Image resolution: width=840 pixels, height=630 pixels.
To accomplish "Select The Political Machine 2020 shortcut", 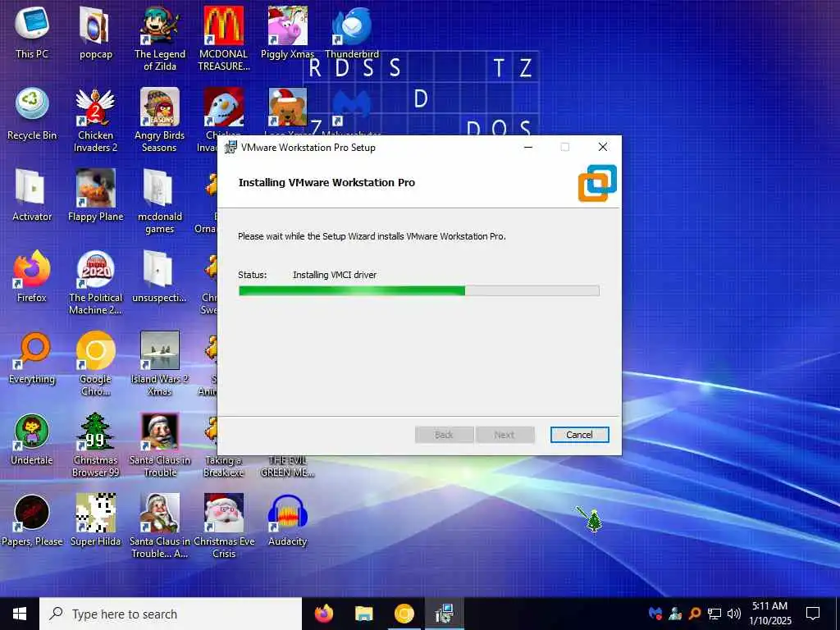I will [95, 282].
